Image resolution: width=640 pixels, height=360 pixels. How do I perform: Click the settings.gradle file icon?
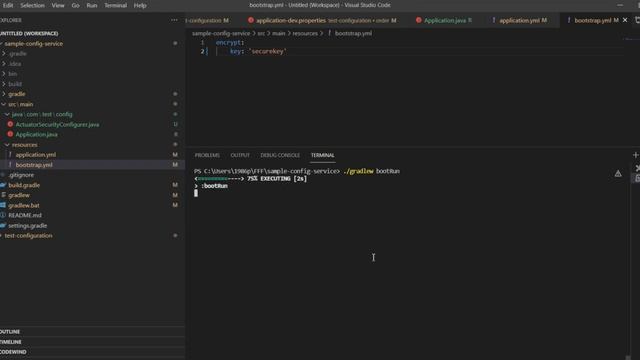click(x=3, y=225)
